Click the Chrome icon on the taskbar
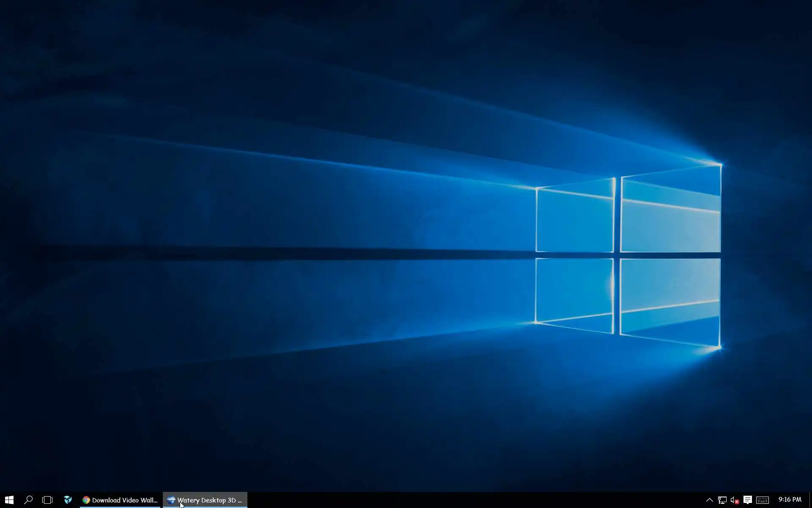 [86, 500]
